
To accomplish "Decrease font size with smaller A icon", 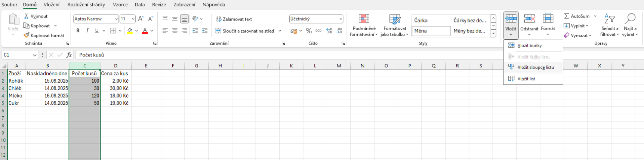I will (x=151, y=19).
